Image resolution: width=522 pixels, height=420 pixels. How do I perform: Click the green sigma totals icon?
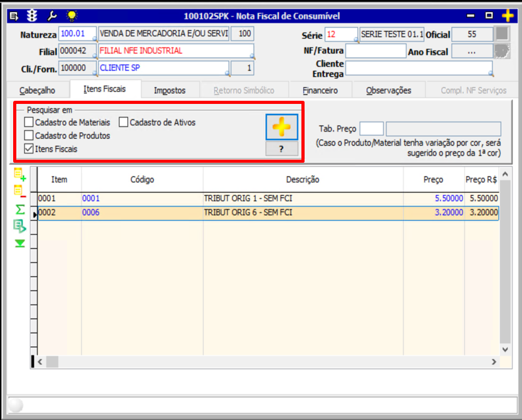(x=20, y=210)
